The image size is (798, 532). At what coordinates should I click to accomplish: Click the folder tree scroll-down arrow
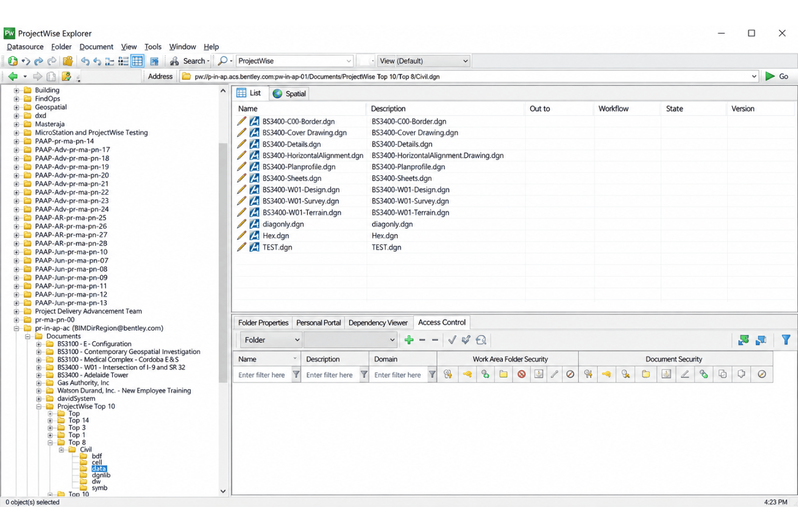tap(223, 492)
